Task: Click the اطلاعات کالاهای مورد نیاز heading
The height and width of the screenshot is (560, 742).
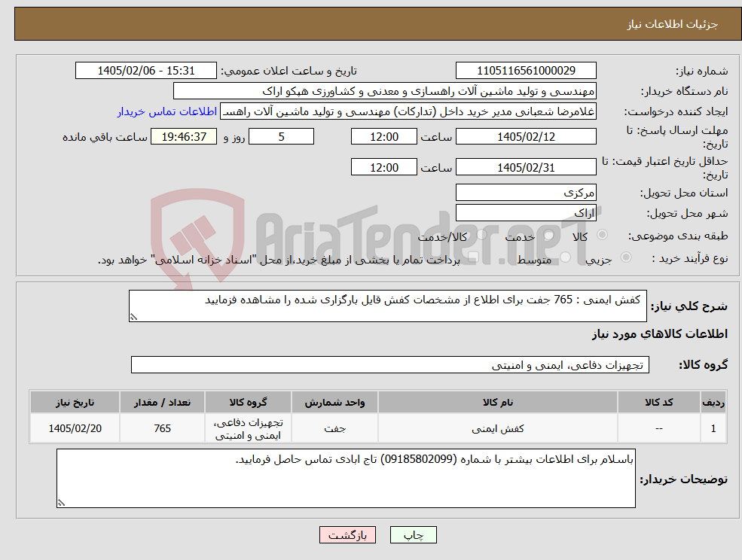Action: click(x=660, y=334)
